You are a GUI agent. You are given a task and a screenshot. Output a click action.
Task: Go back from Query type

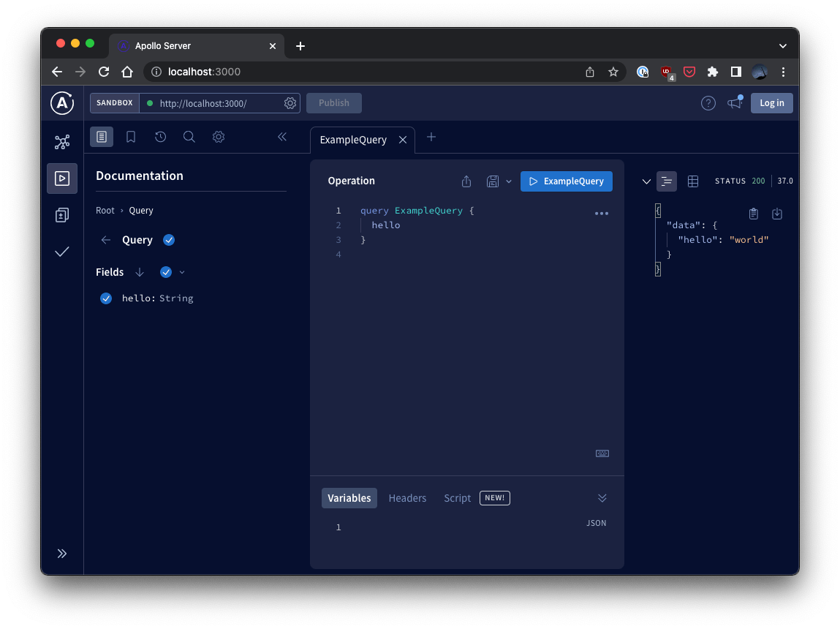106,240
